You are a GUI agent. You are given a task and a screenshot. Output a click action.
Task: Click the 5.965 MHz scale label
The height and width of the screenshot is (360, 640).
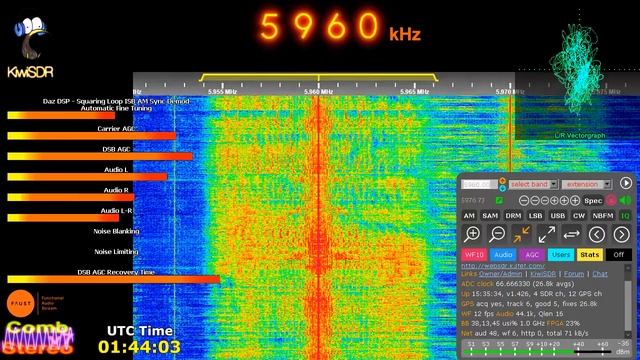pyautogui.click(x=414, y=92)
